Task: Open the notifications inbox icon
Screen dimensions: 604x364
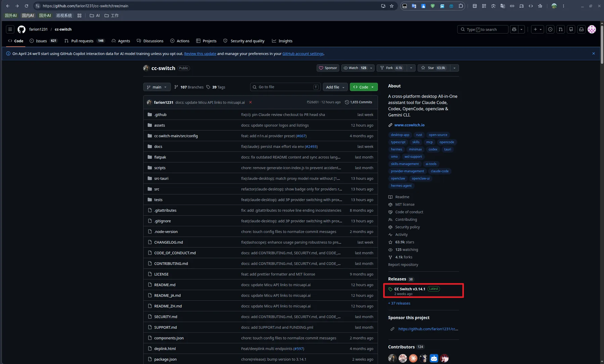Action: [582, 30]
